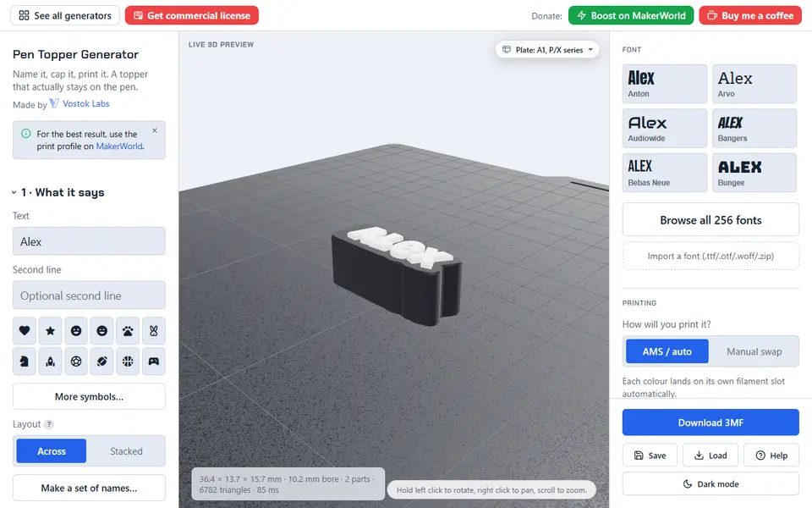Pick the Bungee font
Screen dimensions: 812x508
coord(754,173)
